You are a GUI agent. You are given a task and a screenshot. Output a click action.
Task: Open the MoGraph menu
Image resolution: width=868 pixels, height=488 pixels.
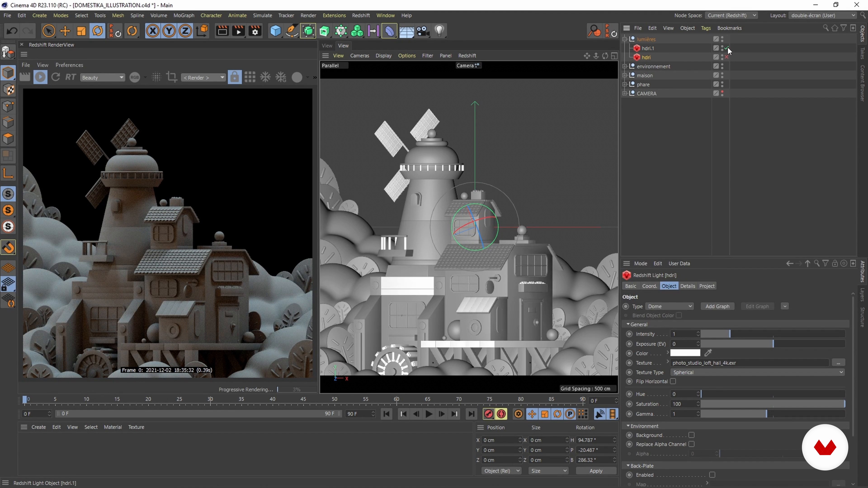coord(184,16)
